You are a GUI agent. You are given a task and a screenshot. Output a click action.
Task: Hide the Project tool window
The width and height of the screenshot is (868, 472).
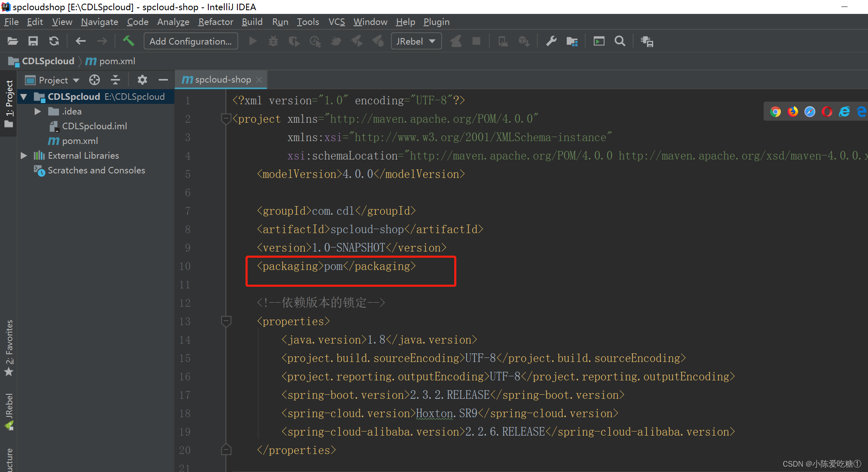tap(163, 80)
